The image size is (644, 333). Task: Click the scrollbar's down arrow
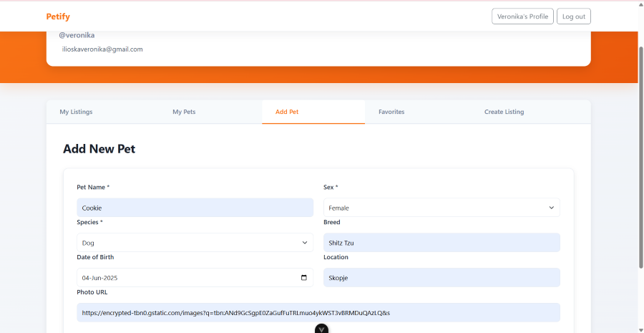640,329
